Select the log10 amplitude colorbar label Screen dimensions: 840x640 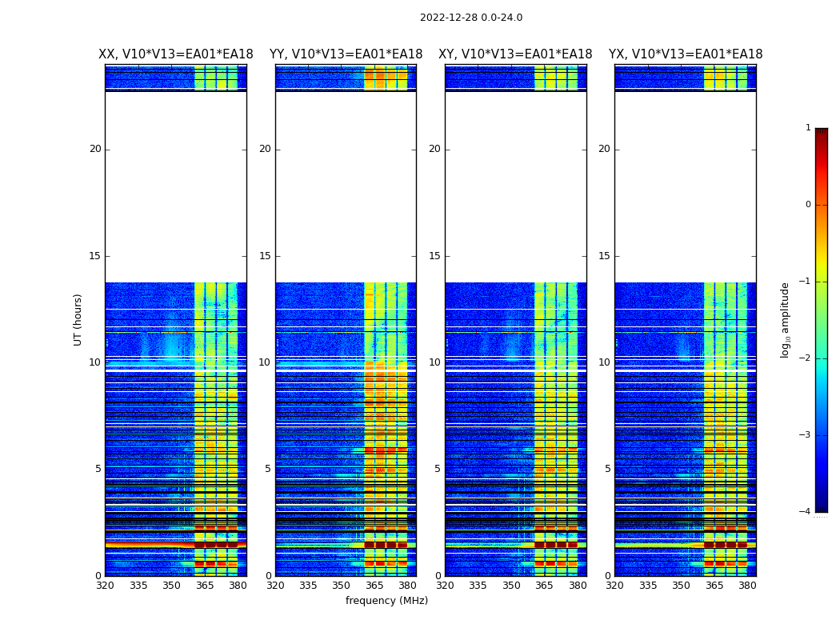786,319
